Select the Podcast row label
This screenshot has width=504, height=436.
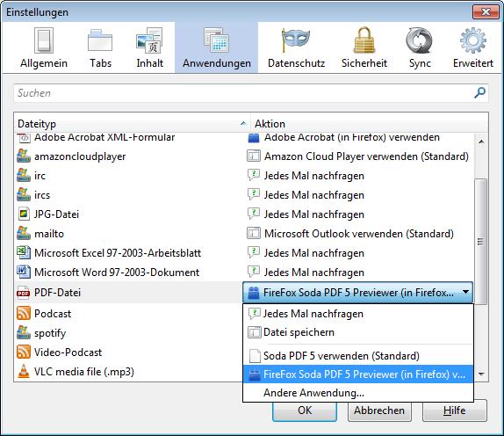[x=53, y=314]
